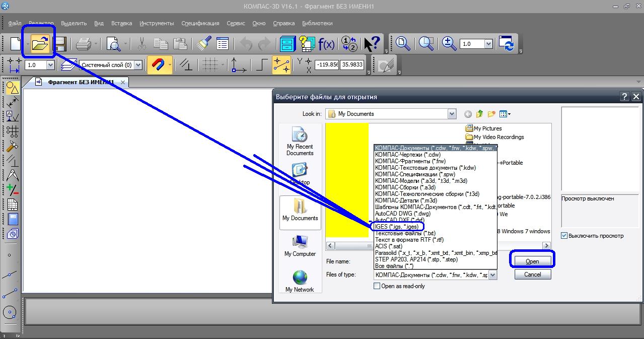Screen dimensions: 644x339
Task: Toggle the highlighted rounding button
Action: pyautogui.click(x=281, y=65)
